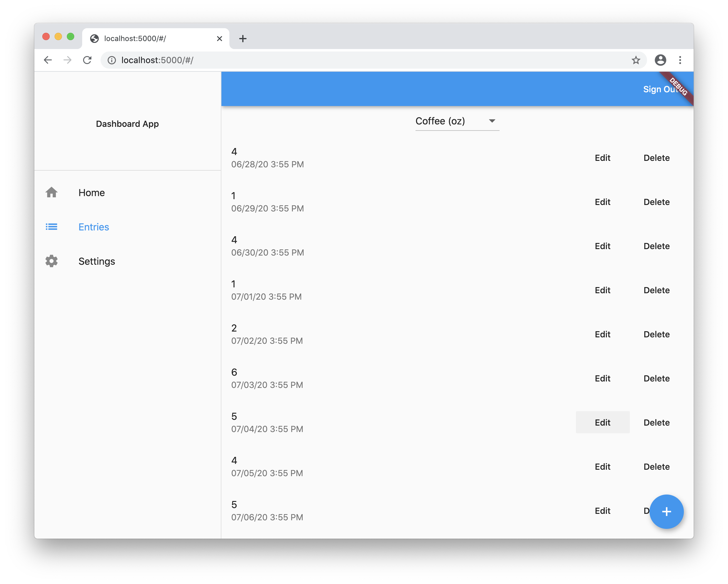Edit the 06/29/20 entry
Image resolution: width=728 pixels, height=584 pixels.
pyautogui.click(x=602, y=202)
